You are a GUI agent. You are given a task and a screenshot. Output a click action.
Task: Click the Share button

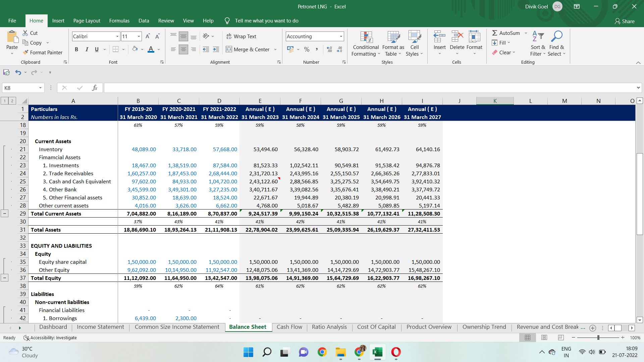click(625, 21)
